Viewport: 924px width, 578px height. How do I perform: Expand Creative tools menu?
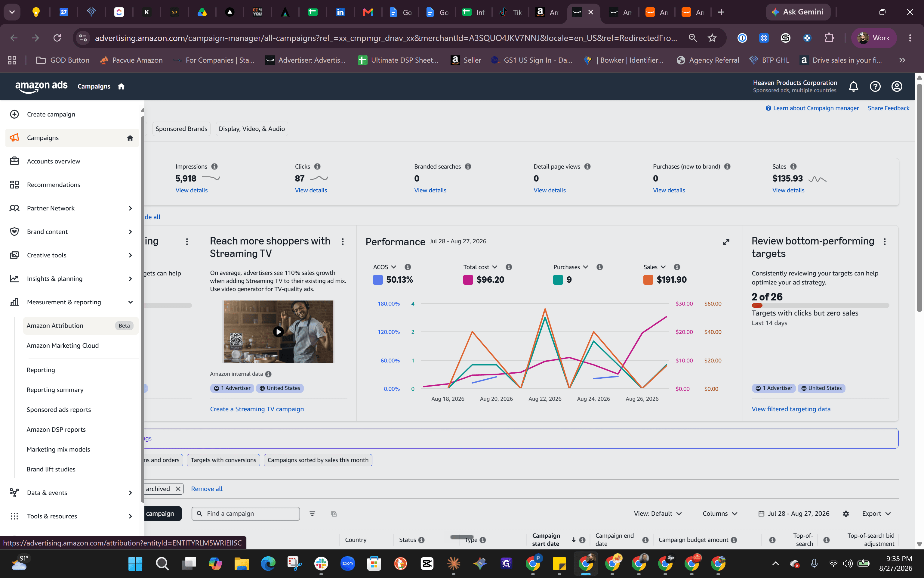pyautogui.click(x=130, y=255)
